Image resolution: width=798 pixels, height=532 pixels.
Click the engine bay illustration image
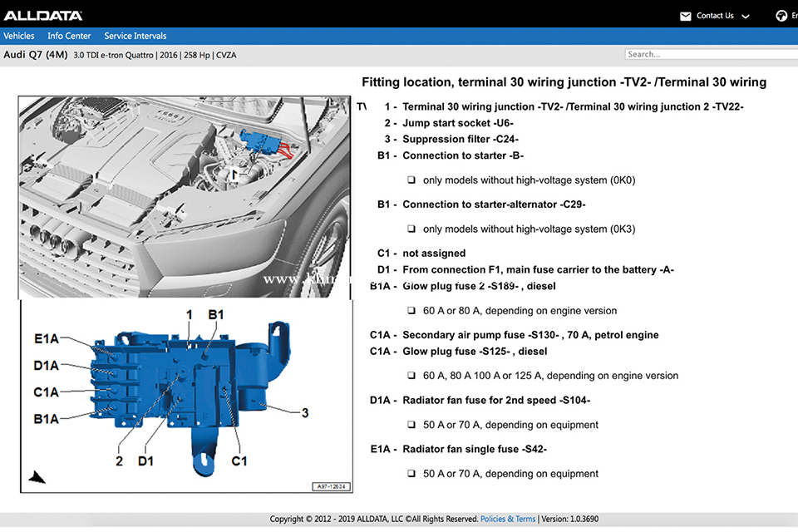pyautogui.click(x=185, y=195)
